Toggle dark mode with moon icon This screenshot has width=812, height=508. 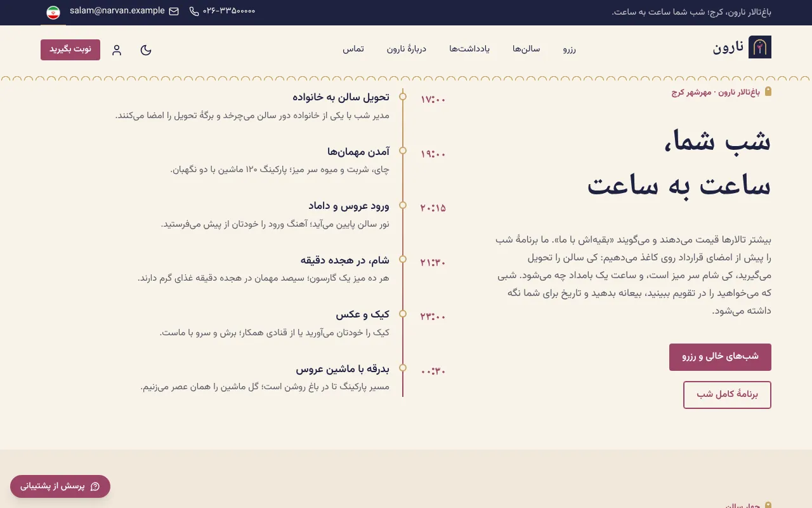click(x=146, y=50)
